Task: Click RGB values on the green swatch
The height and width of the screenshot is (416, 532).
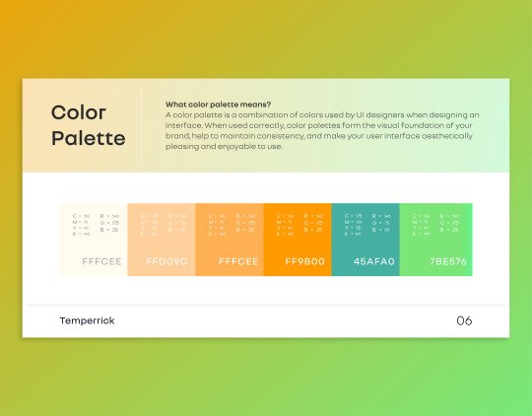Action: (x=449, y=223)
